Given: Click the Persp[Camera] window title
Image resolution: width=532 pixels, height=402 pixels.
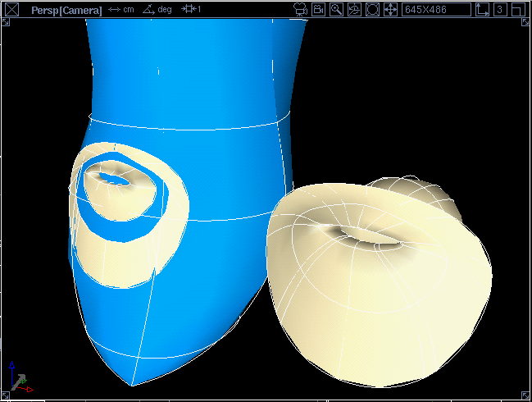Looking at the screenshot, I should [x=66, y=10].
